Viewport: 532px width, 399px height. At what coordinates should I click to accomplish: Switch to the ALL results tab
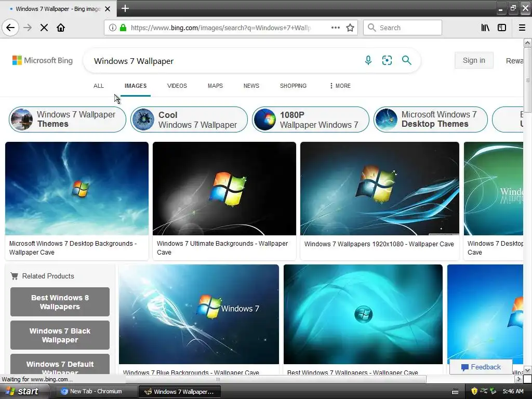(x=99, y=86)
